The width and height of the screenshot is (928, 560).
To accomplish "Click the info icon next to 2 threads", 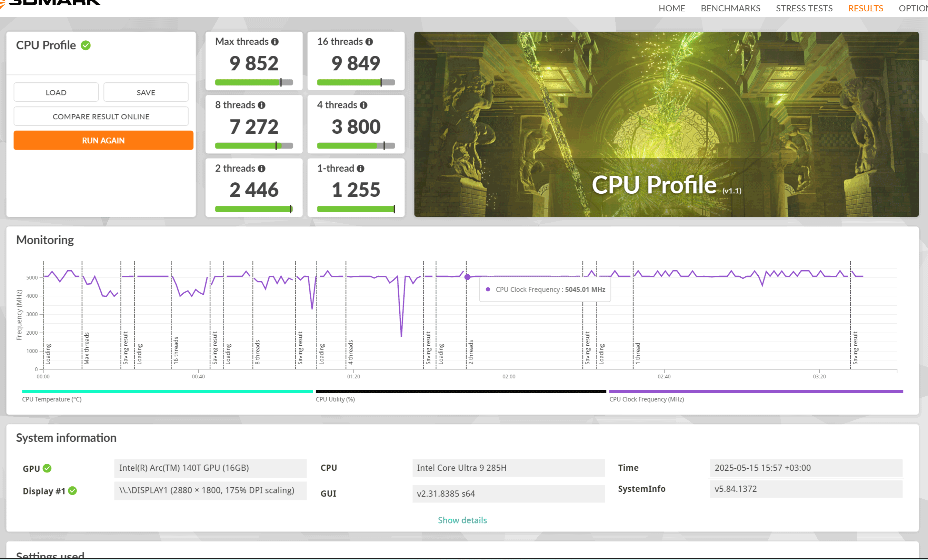I will pyautogui.click(x=262, y=169).
